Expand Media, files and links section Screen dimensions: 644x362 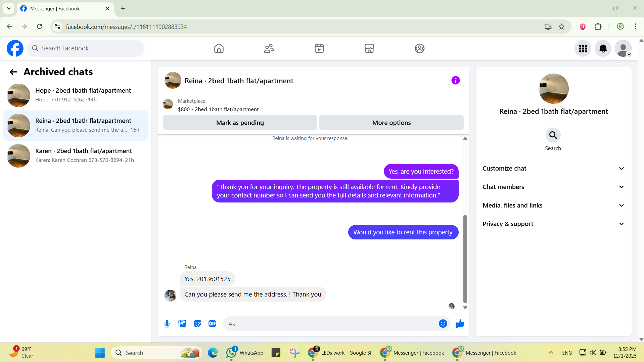553,206
